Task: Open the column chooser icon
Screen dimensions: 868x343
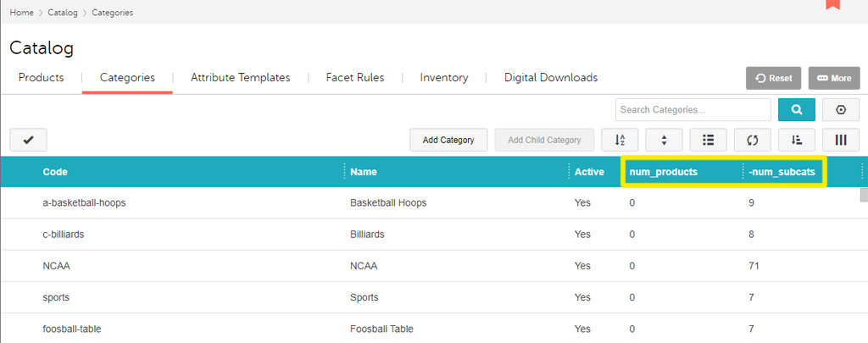Action: click(841, 140)
